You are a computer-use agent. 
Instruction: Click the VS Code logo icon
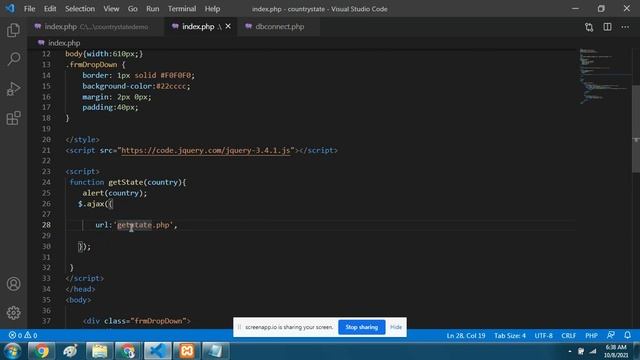(x=10, y=8)
